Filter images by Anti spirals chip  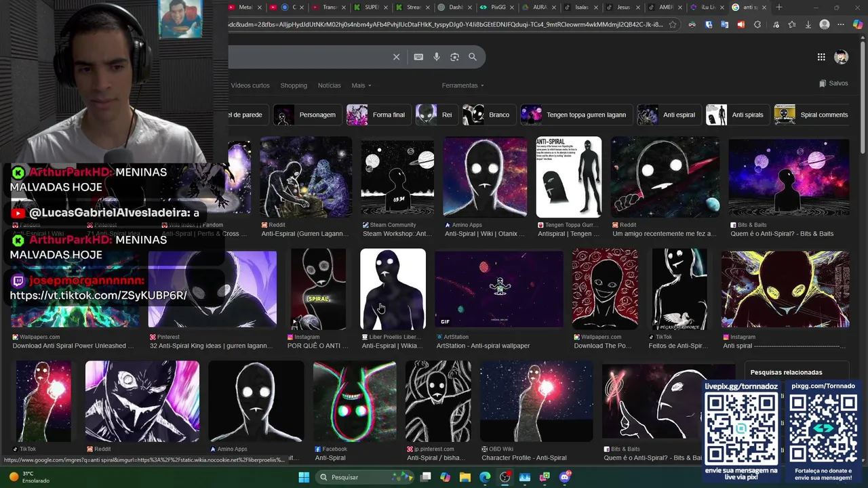736,115
